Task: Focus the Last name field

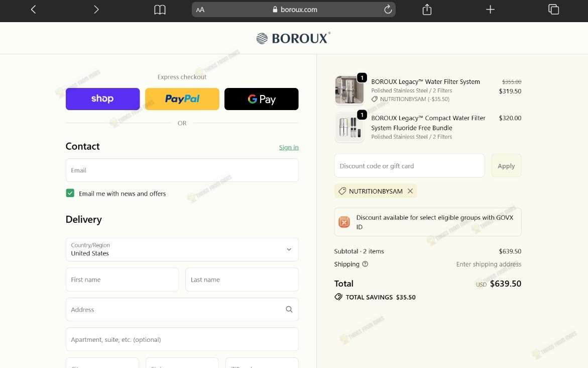Action: [x=242, y=280]
